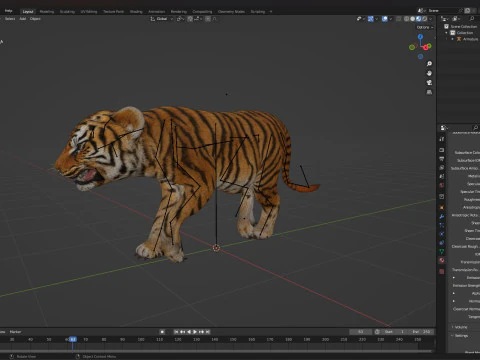Open the Scripting workspace tab
Image resolution: width=480 pixels, height=360 pixels.
pyautogui.click(x=258, y=12)
